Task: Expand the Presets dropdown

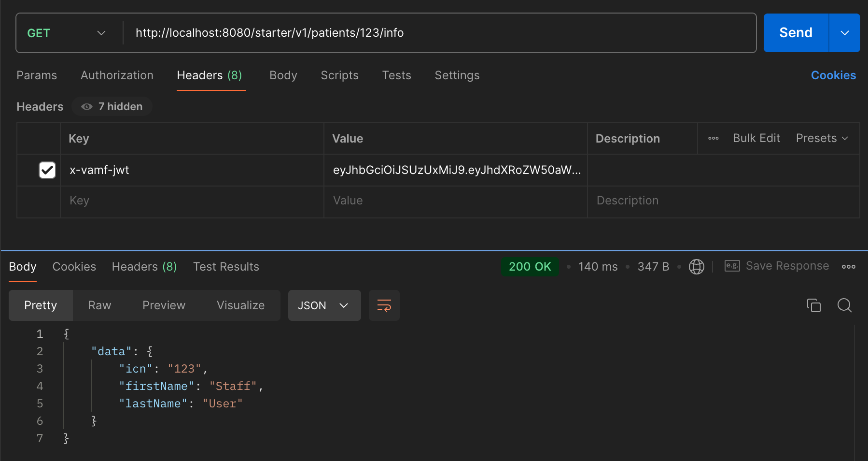Action: pos(822,138)
